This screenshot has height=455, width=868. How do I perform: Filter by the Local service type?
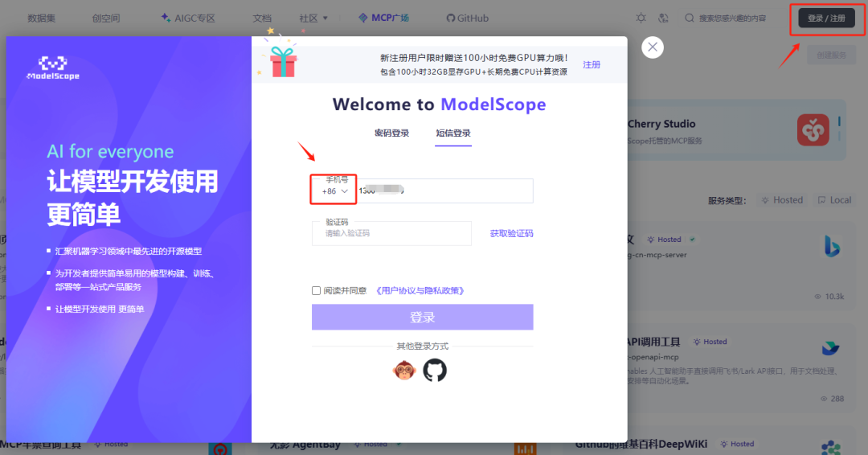point(834,200)
